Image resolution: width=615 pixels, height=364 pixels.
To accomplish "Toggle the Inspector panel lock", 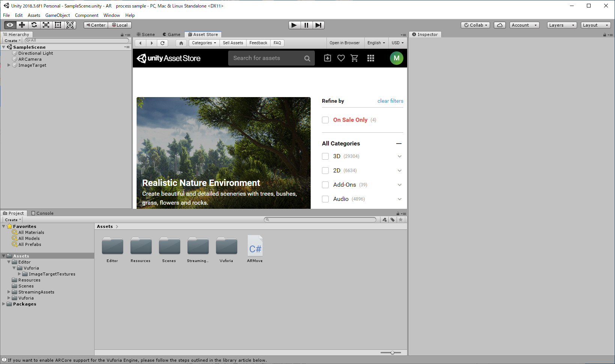I will tap(604, 35).
